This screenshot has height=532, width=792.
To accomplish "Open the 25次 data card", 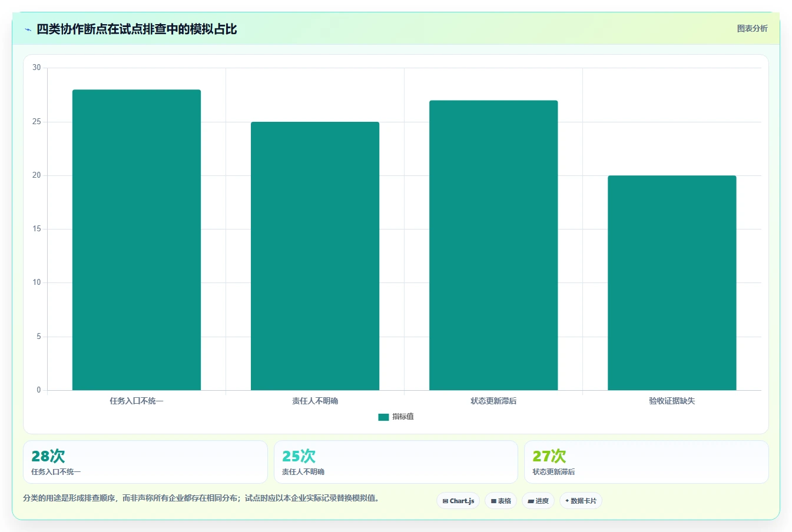I will coord(396,462).
